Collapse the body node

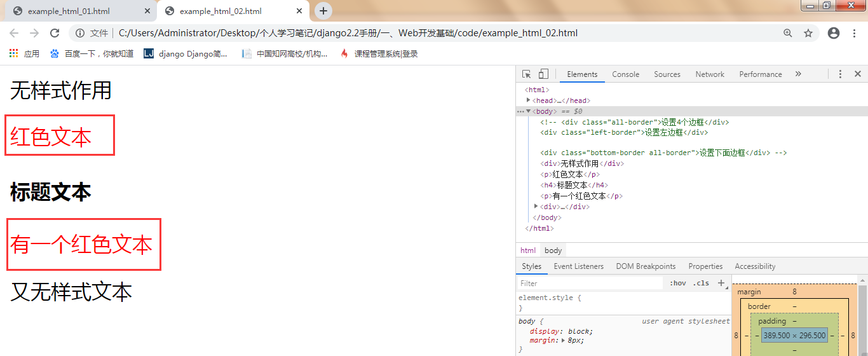(x=528, y=111)
